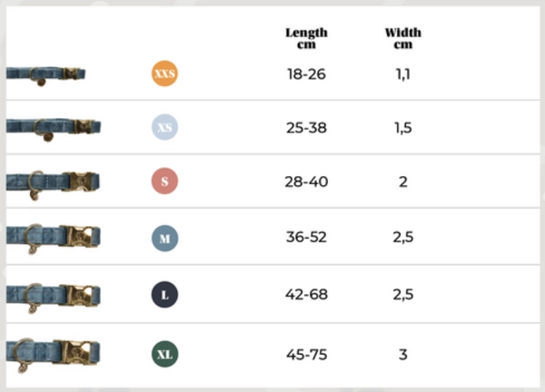Click the Width cm column header
The image size is (545, 392).
pyautogui.click(x=403, y=38)
